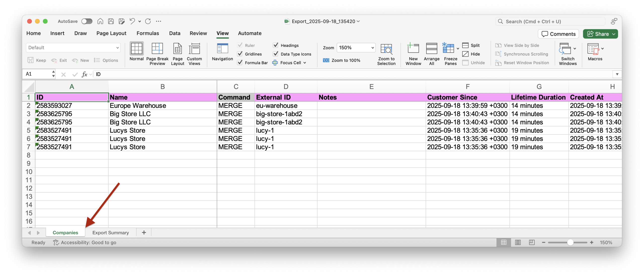Disable the Formula Bar checkbox
The height and width of the screenshot is (276, 644).
pyautogui.click(x=240, y=62)
